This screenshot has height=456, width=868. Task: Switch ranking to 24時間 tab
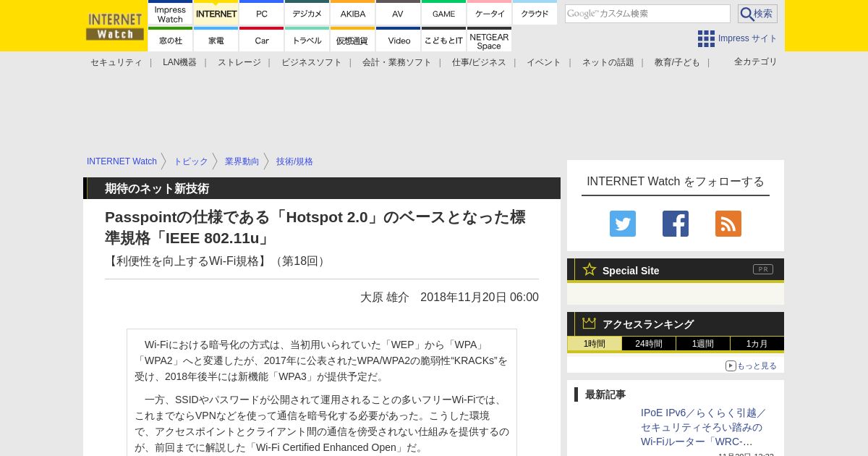click(649, 344)
